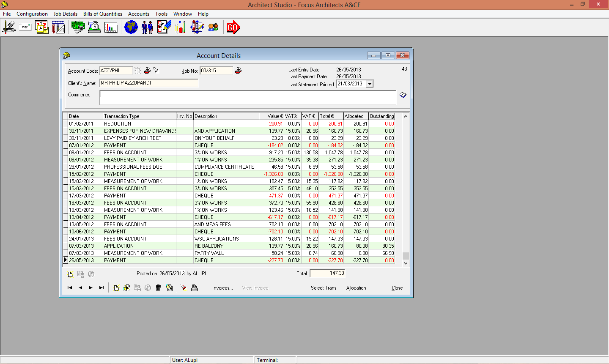This screenshot has width=609, height=364.
Task: Open the phone and notepad contacts icon
Action: pyautogui.click(x=197, y=27)
